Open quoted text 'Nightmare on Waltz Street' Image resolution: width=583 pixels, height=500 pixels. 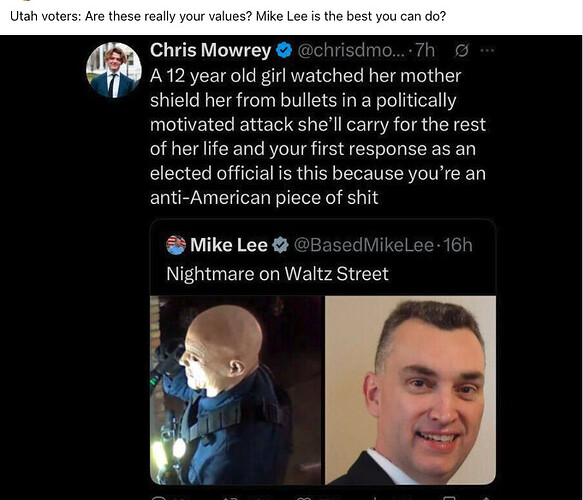[x=277, y=274]
